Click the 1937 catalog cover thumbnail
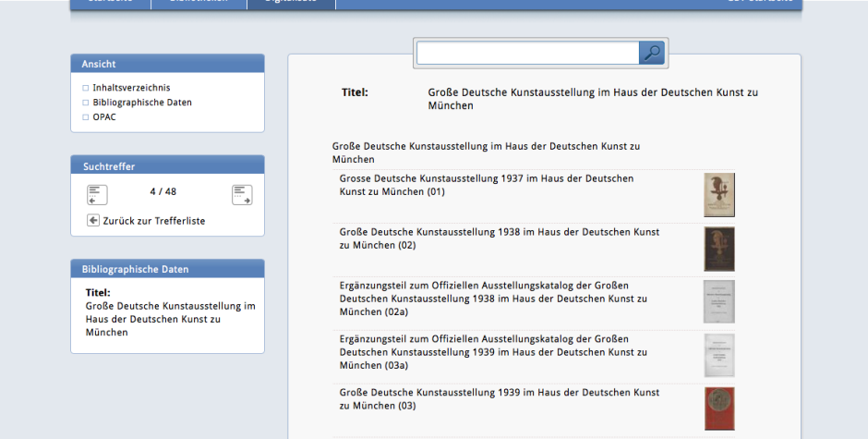Image resolution: width=868 pixels, height=439 pixels. [719, 195]
